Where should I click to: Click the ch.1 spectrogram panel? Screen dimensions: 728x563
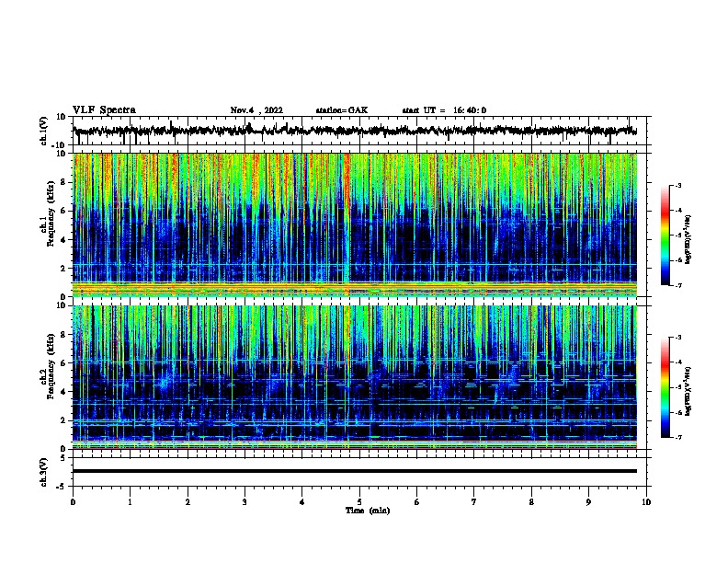tap(355, 224)
